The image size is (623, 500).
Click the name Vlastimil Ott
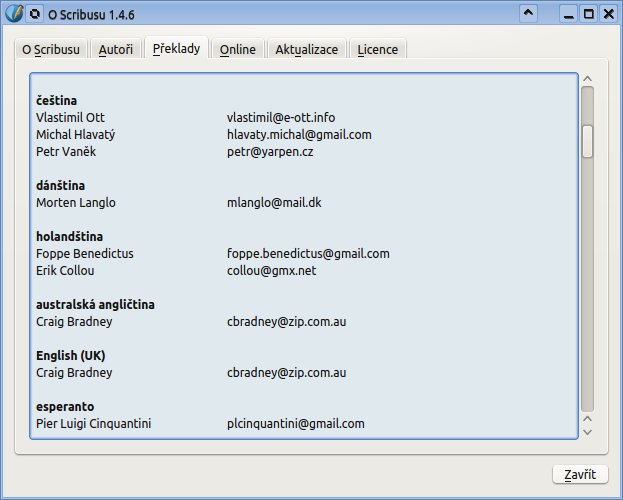70,118
